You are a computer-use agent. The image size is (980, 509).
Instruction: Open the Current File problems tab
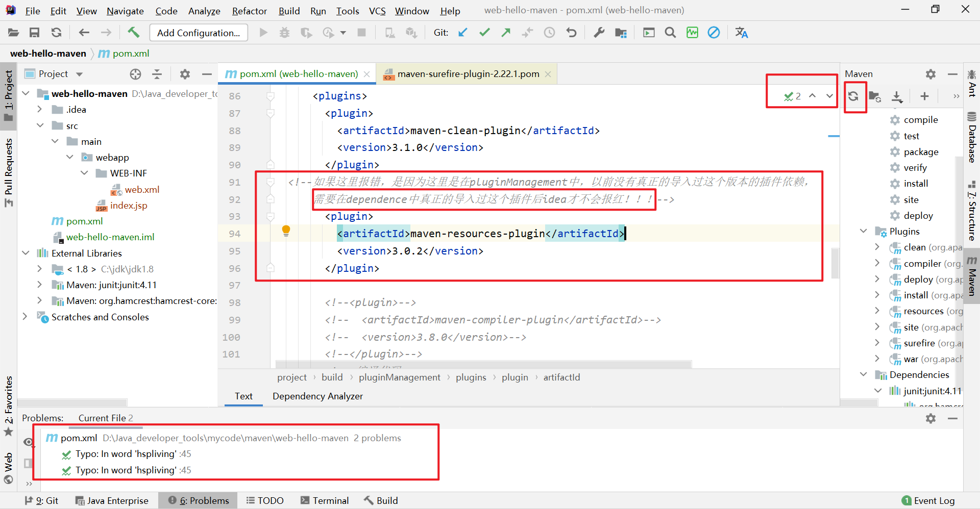106,418
